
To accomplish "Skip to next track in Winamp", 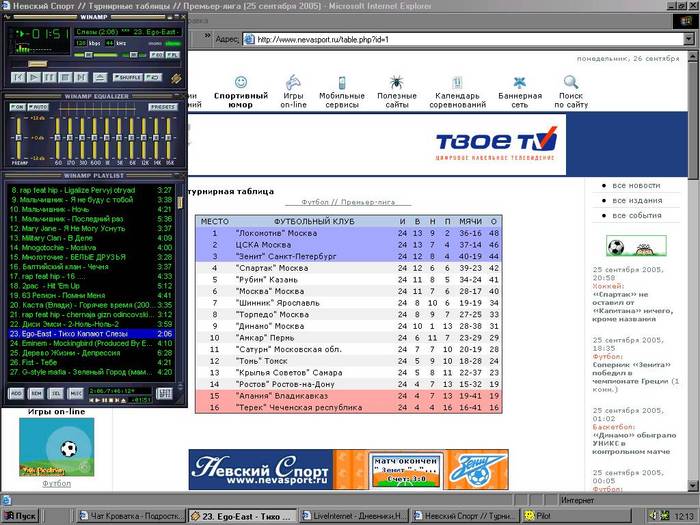I will tap(81, 77).
